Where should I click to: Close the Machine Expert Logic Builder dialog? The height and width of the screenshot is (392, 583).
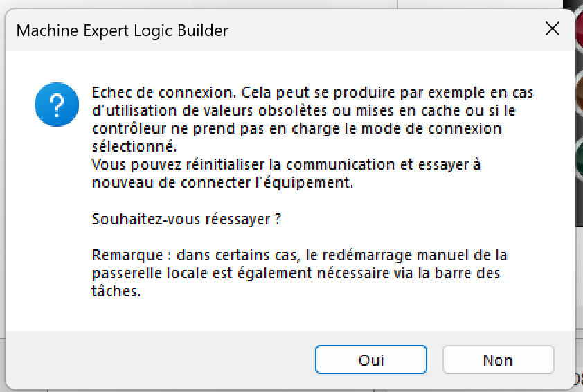(x=552, y=29)
